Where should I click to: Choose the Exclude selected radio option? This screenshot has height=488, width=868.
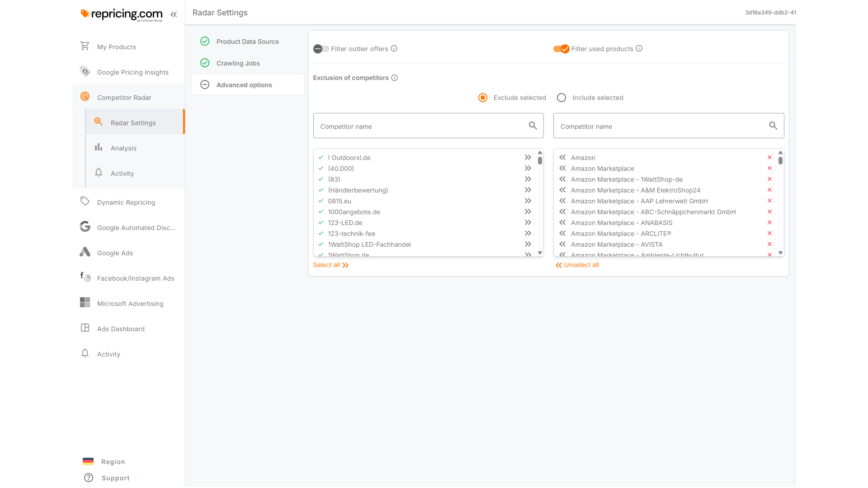point(483,98)
